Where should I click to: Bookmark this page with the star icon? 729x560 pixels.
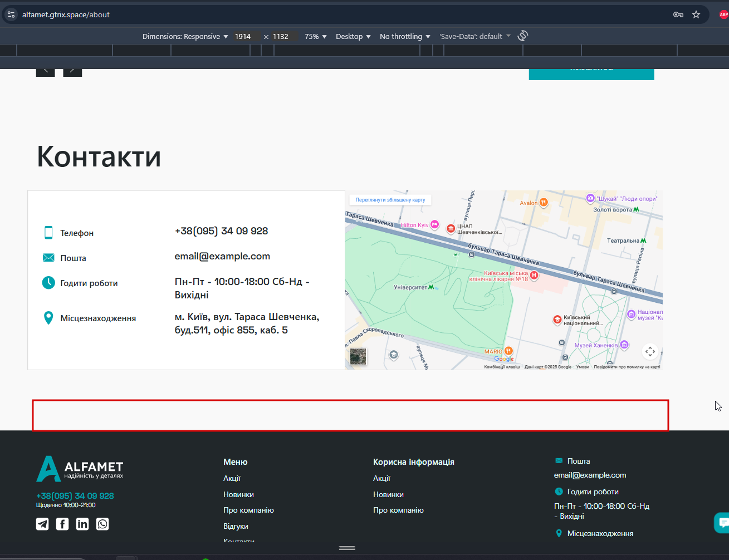pyautogui.click(x=696, y=14)
